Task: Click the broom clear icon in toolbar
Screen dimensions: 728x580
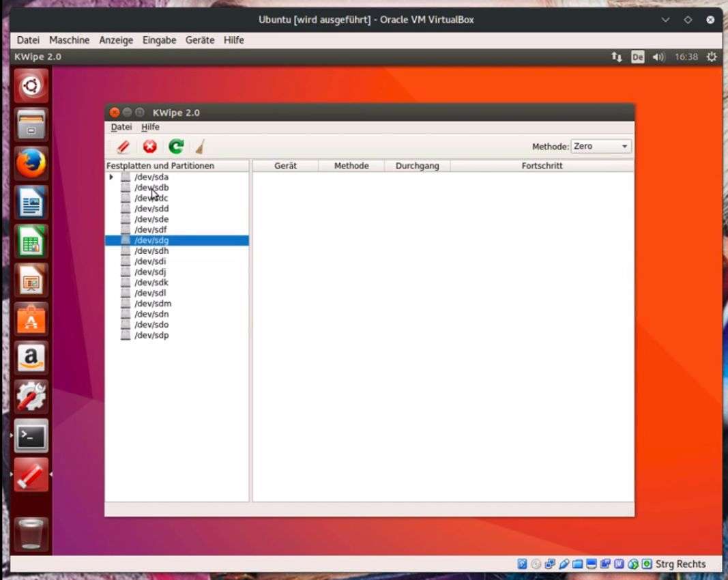Action: [x=200, y=147]
